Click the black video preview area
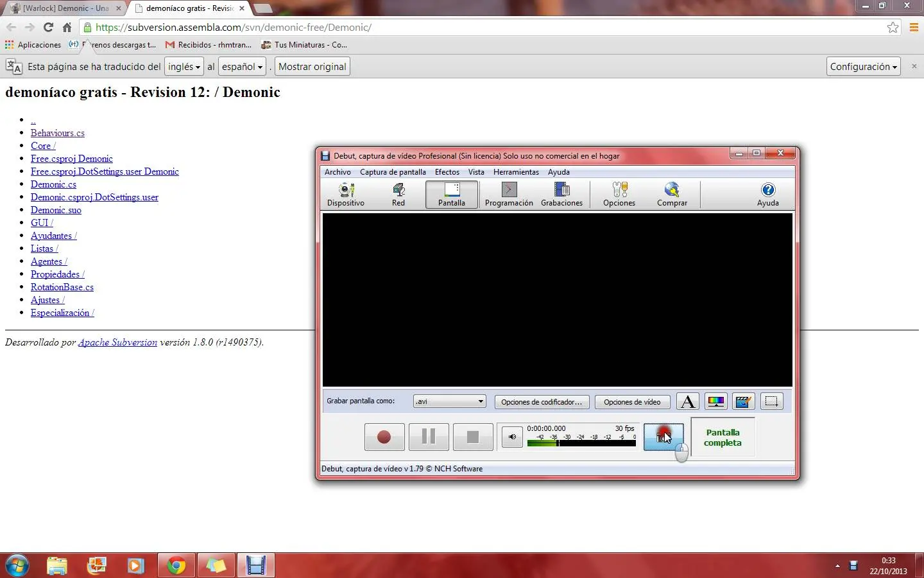 pos(557,300)
